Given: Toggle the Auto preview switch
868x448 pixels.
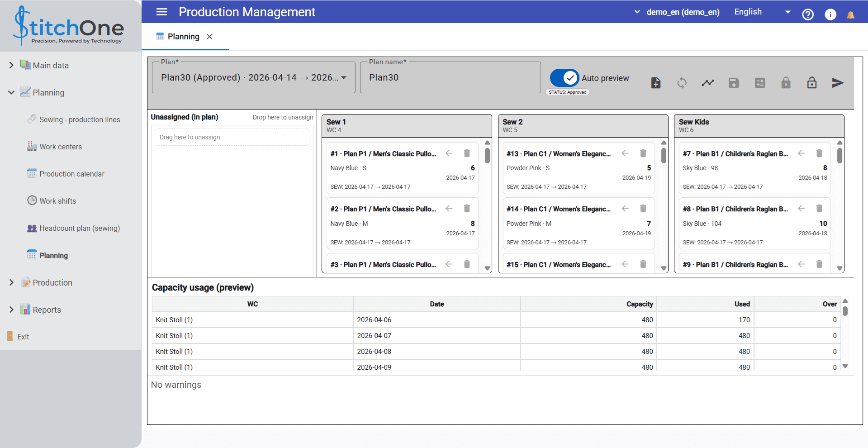Looking at the screenshot, I should [564, 78].
